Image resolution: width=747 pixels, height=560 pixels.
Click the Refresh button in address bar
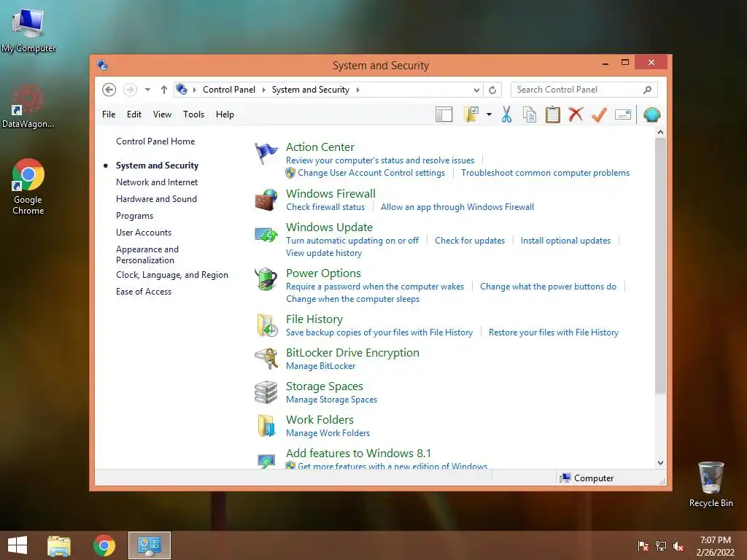tap(492, 90)
